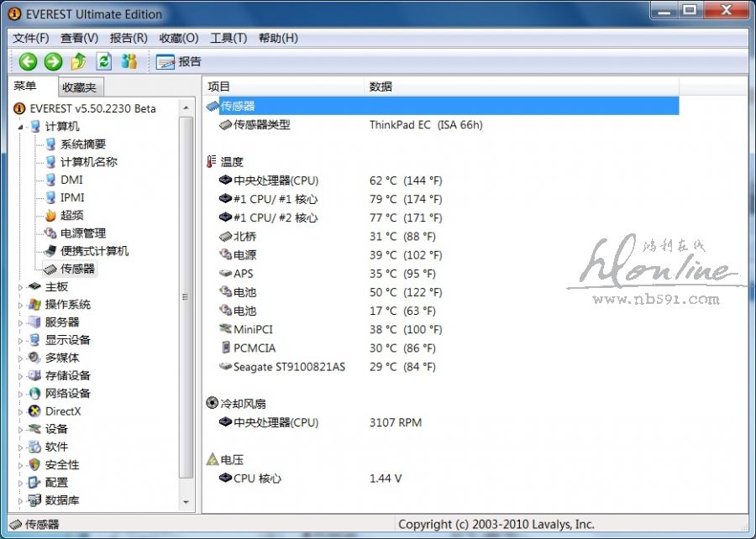Click the Up level toolbar icon
Viewport: 756px width, 539px height.
[78, 61]
